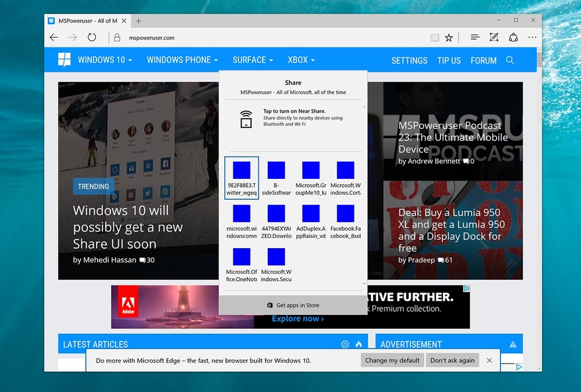Pick Microsoft.Windows.Cortana share target
This screenshot has height=392, width=581.
coord(345,178)
